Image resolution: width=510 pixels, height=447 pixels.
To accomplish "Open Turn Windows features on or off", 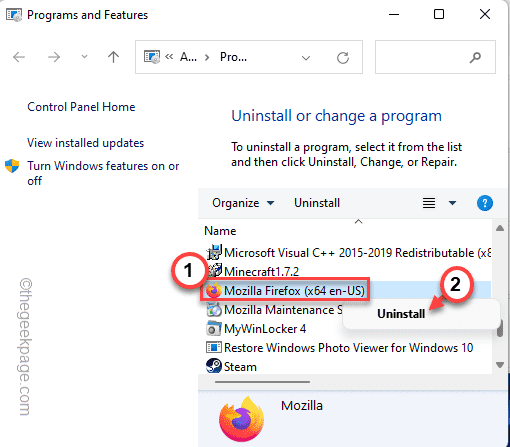I will [x=103, y=173].
